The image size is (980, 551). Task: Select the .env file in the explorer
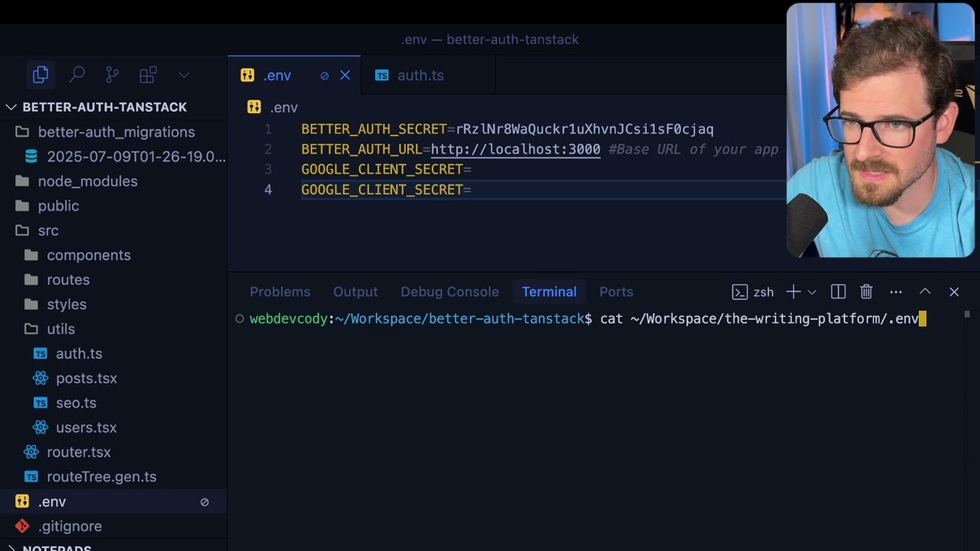[113, 501]
